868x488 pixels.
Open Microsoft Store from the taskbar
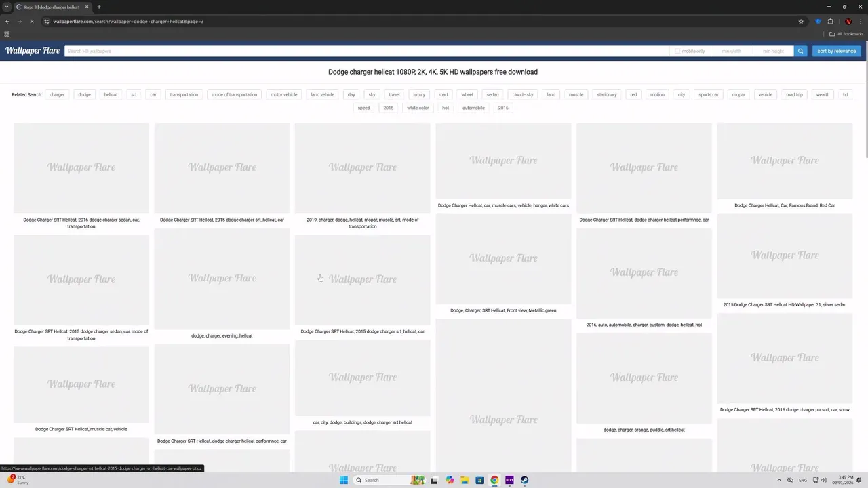(x=479, y=480)
